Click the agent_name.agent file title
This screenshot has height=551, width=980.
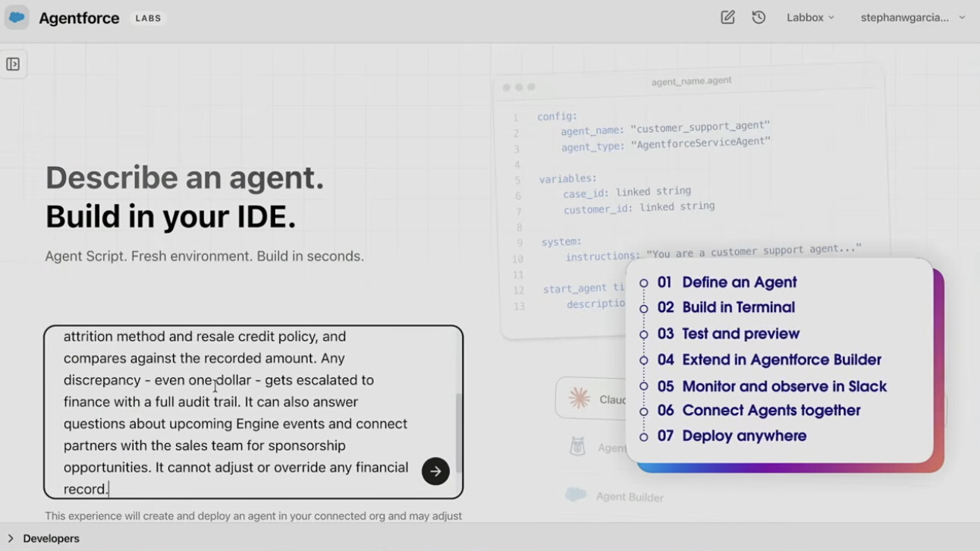click(x=691, y=81)
